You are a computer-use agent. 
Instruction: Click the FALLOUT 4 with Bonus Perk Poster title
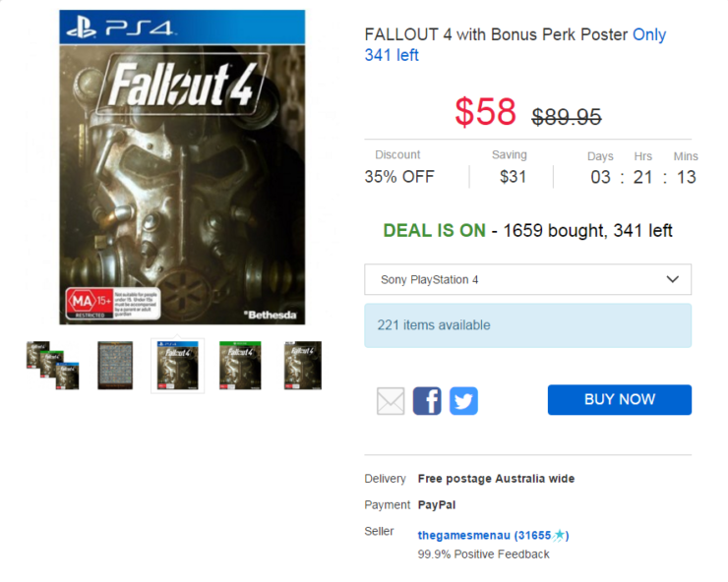coord(497,34)
